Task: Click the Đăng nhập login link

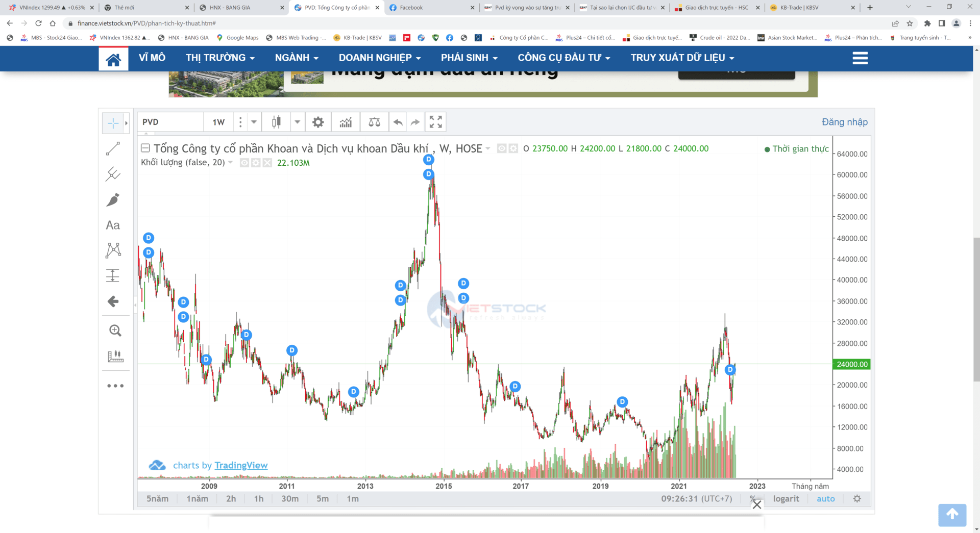Action: (x=844, y=122)
